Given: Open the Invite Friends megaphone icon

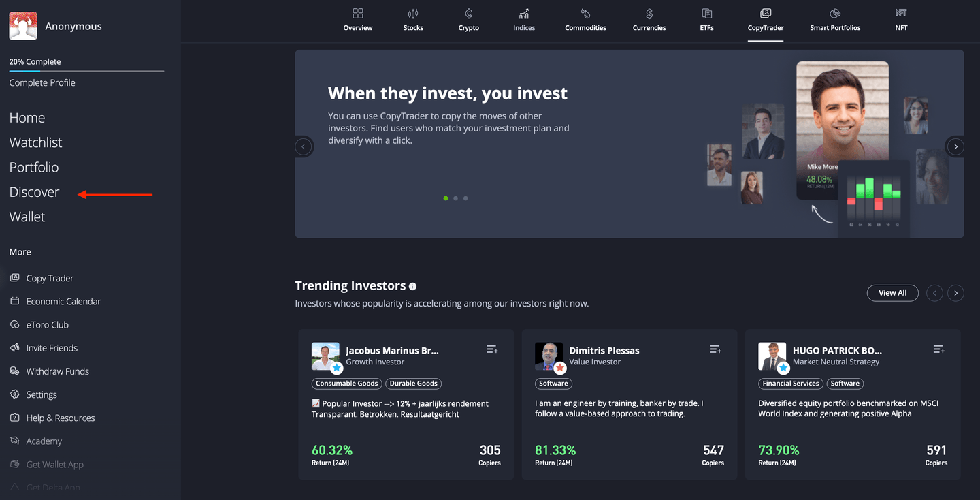Looking at the screenshot, I should 15,348.
